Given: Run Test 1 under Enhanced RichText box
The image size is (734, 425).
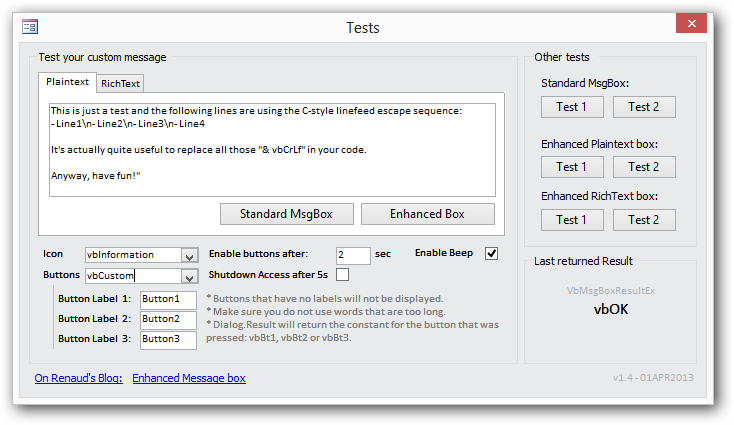Looking at the screenshot, I should pos(572,220).
